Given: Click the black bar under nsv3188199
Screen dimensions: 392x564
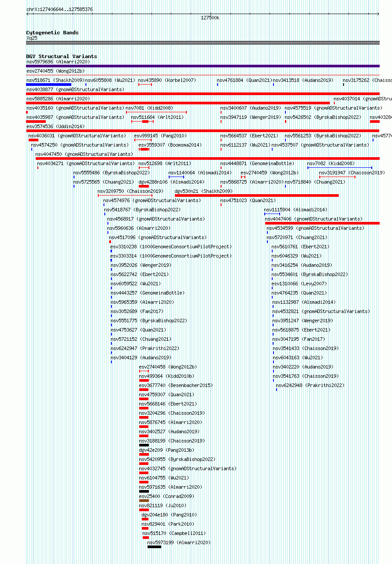Looking at the screenshot, I should pos(144,445).
